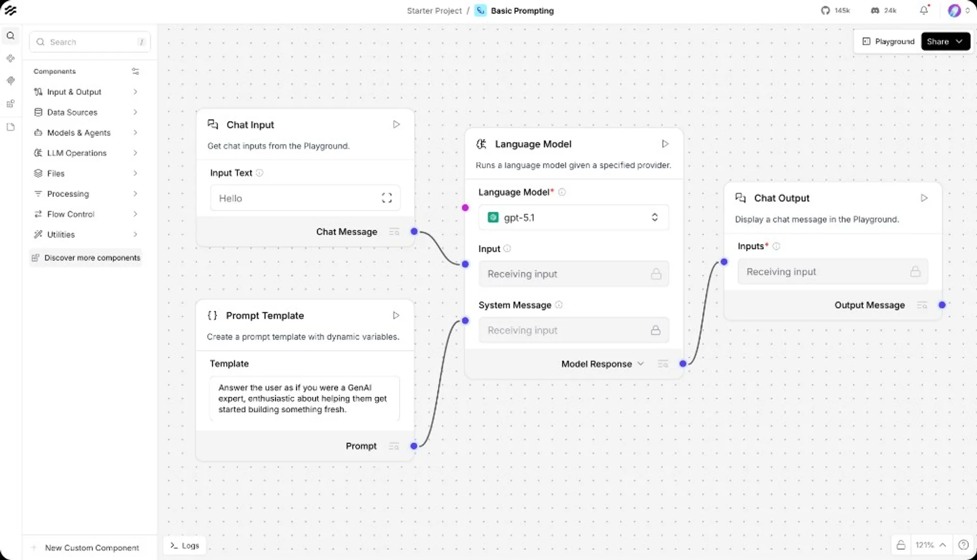
Task: Open the user avatar account menu
Action: click(x=955, y=10)
